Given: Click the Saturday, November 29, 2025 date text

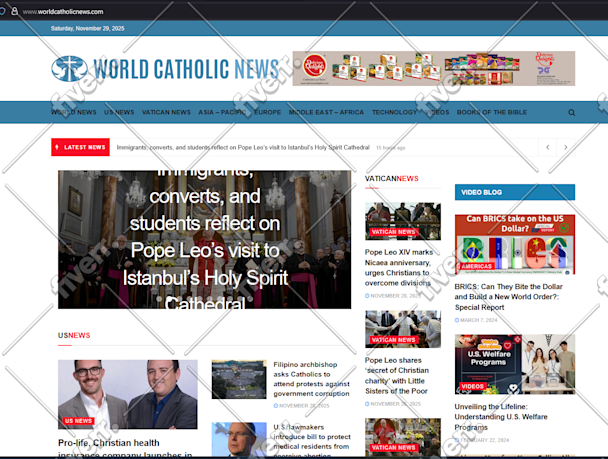Looking at the screenshot, I should [x=88, y=28].
